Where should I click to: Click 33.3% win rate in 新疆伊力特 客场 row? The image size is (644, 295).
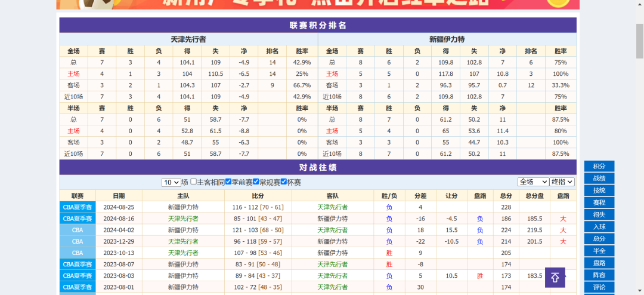561,85
